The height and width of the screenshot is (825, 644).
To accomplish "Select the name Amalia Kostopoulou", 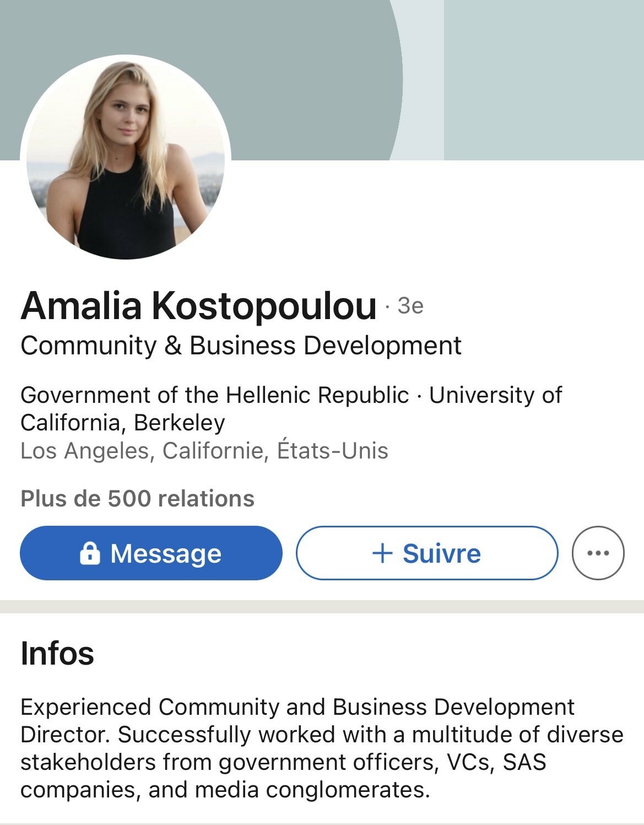I will (x=198, y=305).
